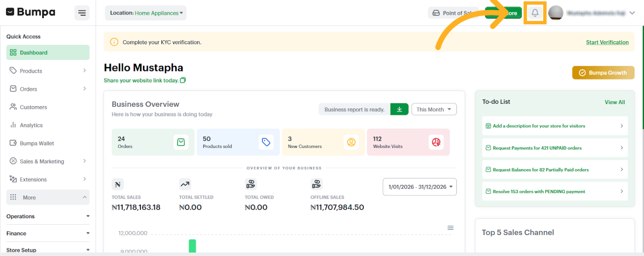Click the Extensions puzzle icon
Image resolution: width=644 pixels, height=256 pixels.
tap(13, 179)
